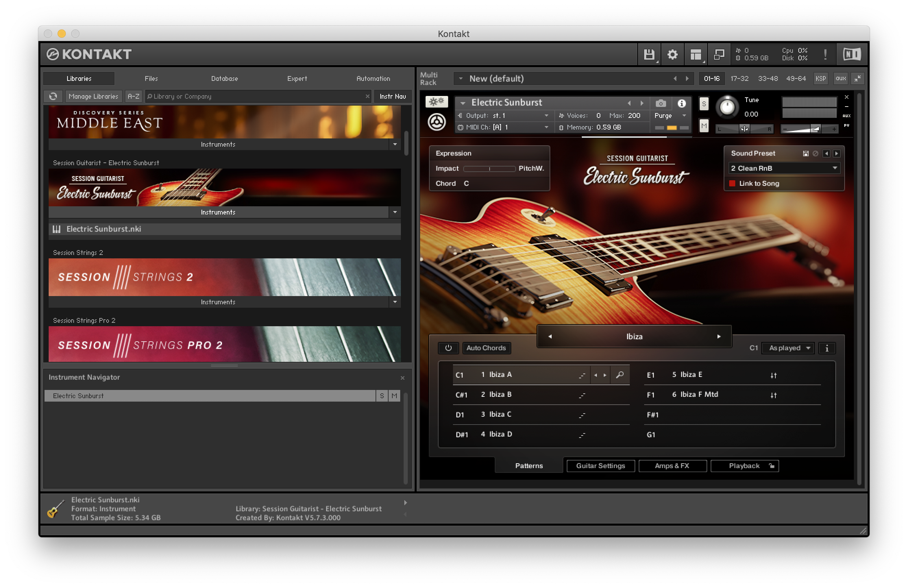The image size is (908, 588).
Task: Mute the Electric Sunburst instrument in header
Action: (704, 125)
